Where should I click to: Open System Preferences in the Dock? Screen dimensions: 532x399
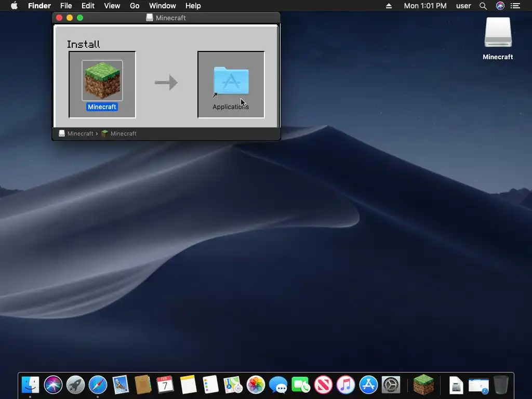coord(391,385)
